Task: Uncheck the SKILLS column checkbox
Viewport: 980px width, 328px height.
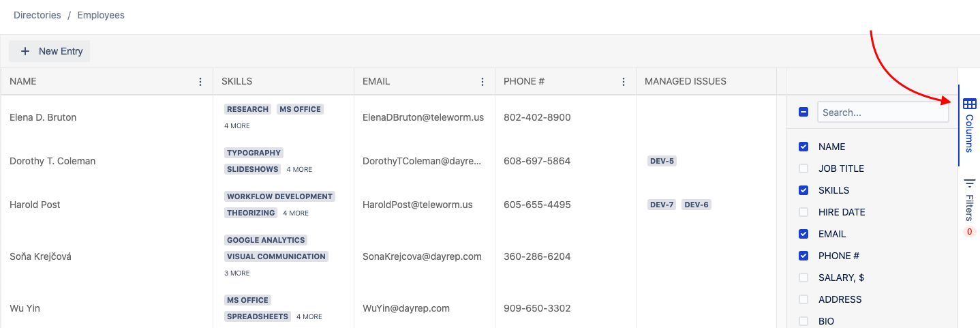Action: click(x=803, y=190)
